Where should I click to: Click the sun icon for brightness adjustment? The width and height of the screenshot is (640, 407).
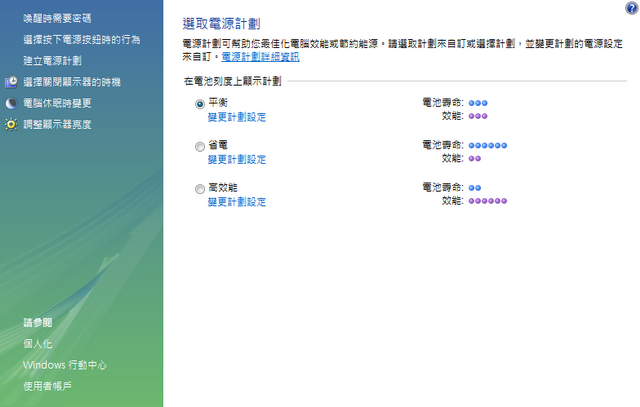click(x=11, y=125)
